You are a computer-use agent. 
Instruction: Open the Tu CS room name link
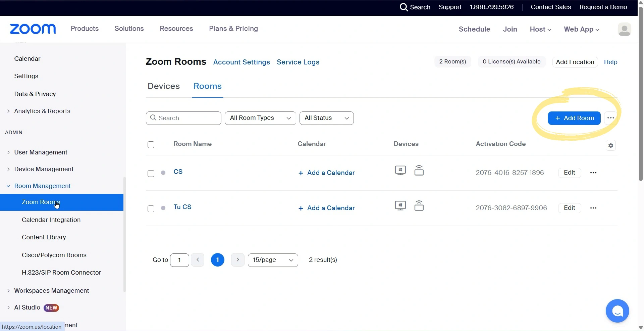(182, 207)
